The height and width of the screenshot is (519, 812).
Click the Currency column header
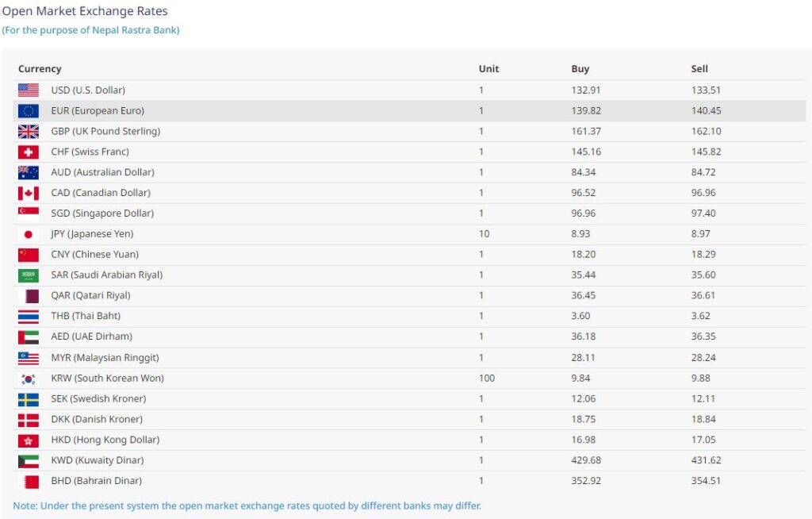coord(40,69)
